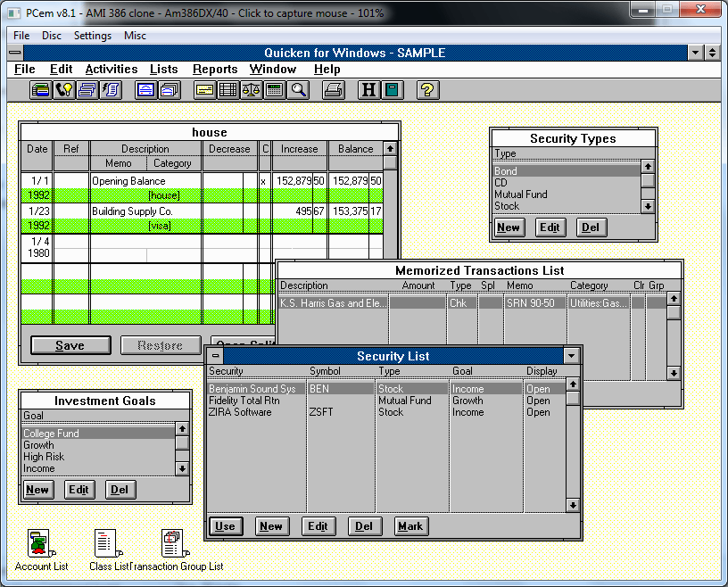Screen dimensions: 728x587
Task: Click Mark in Security List window
Action: pos(411,526)
